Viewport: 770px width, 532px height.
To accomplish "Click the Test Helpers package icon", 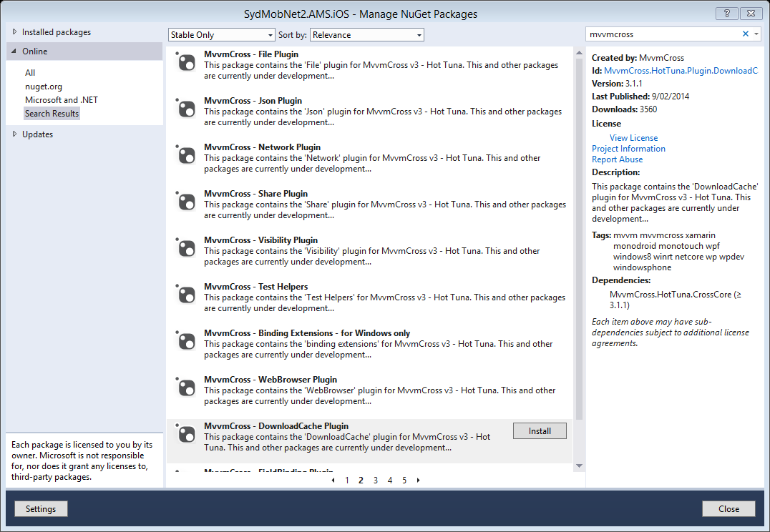I will [x=185, y=295].
